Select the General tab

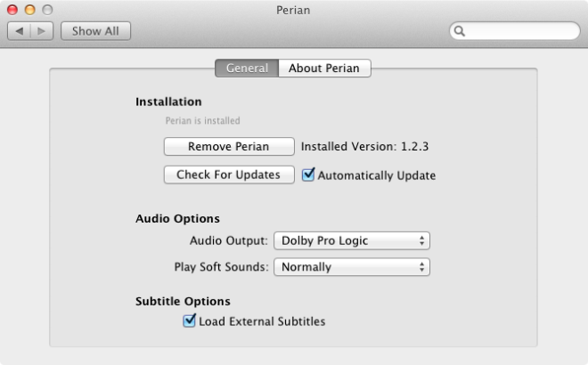tap(247, 69)
